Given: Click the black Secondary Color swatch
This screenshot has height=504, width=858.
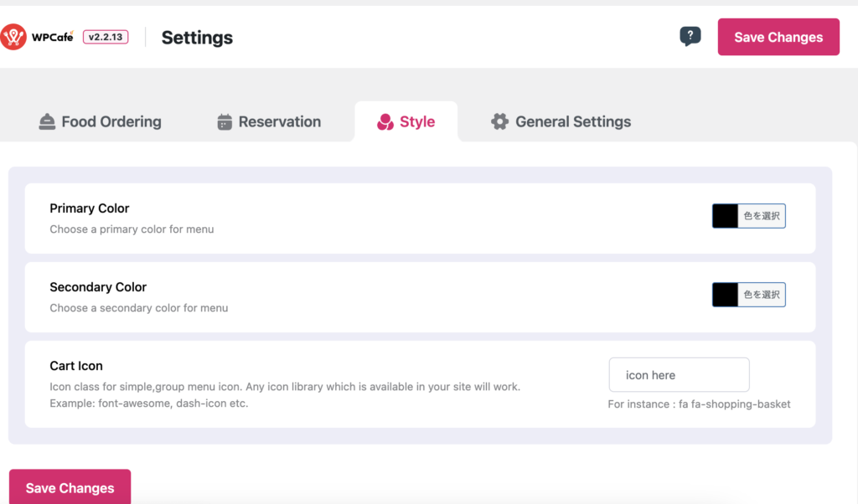Looking at the screenshot, I should tap(725, 295).
